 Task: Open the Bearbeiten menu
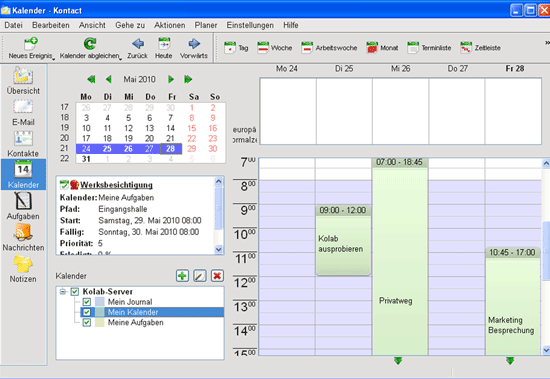(x=51, y=25)
